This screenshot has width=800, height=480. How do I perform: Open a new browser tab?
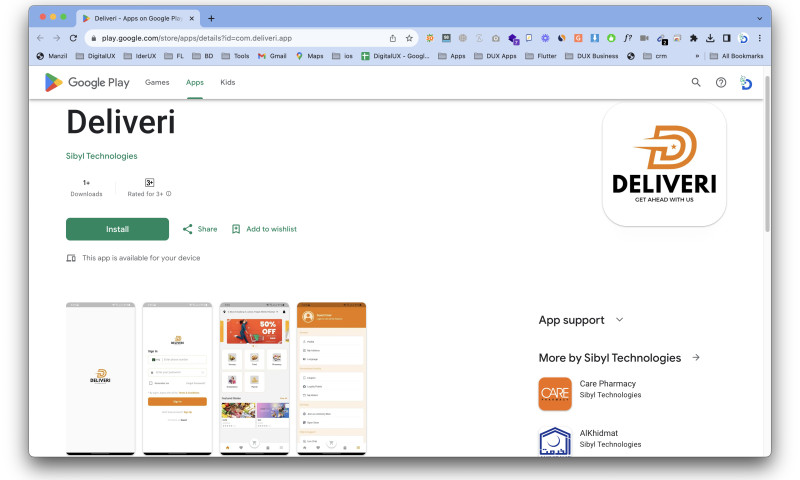(x=211, y=18)
